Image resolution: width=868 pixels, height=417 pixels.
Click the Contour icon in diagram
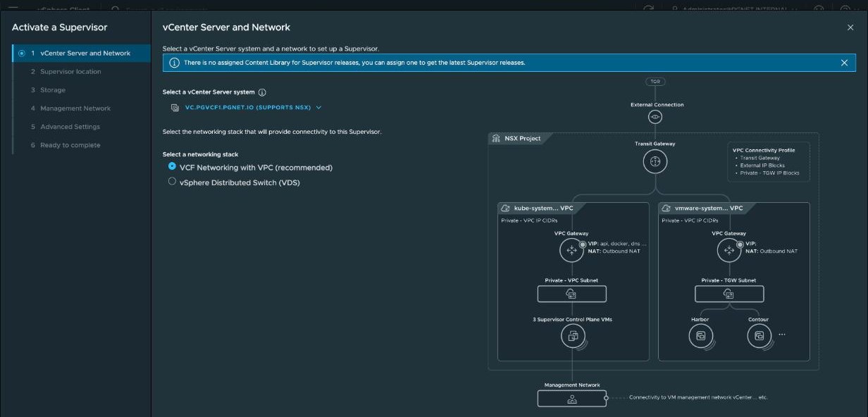759,336
